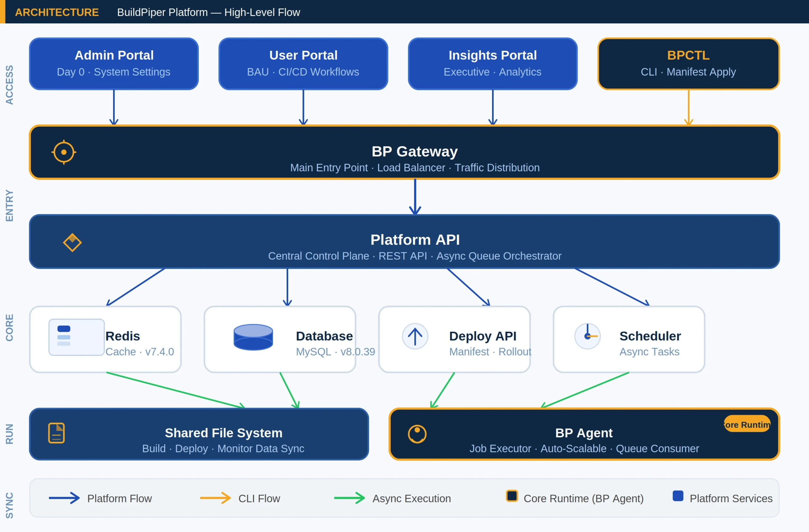
Task: Select the BuildPiper Platform title in header
Action: click(208, 12)
